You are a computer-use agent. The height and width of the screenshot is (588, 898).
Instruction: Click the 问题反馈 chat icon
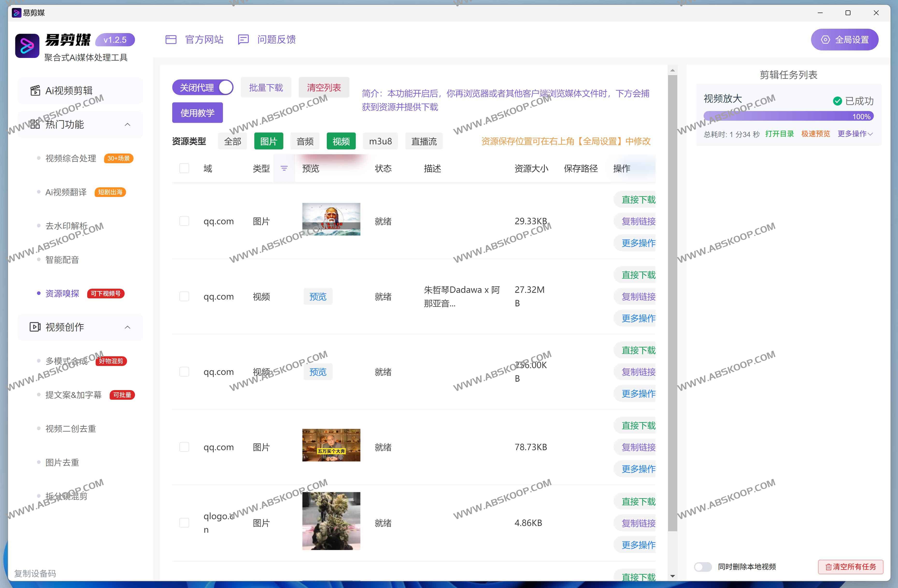(x=243, y=40)
